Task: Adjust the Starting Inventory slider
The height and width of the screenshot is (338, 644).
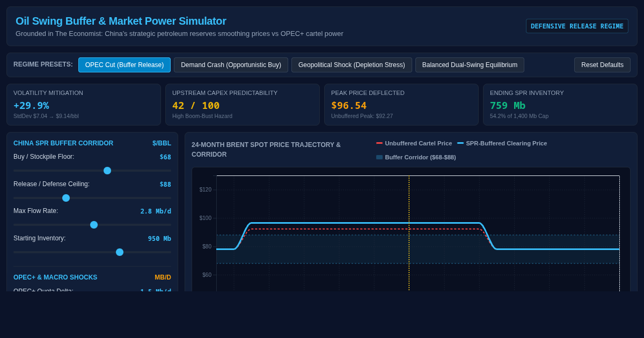Action: pos(92,252)
